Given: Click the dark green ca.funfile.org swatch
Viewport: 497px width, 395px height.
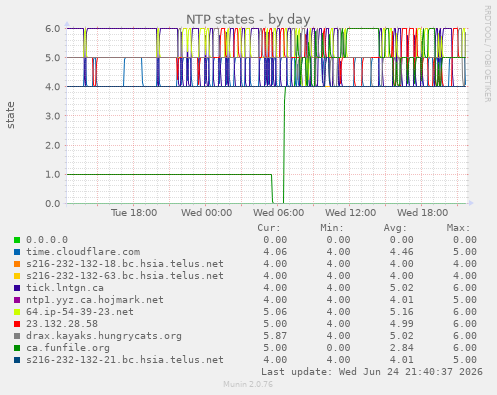Looking at the screenshot, I should point(17,348).
